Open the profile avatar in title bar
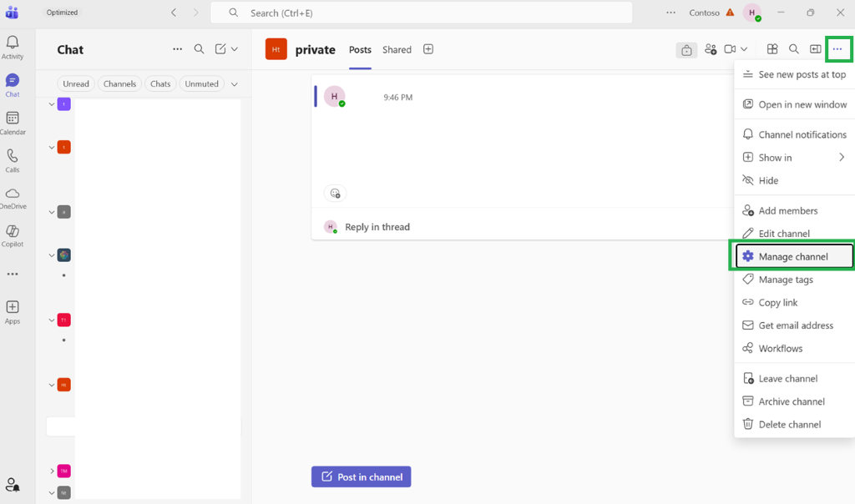855x504 pixels. pyautogui.click(x=752, y=13)
